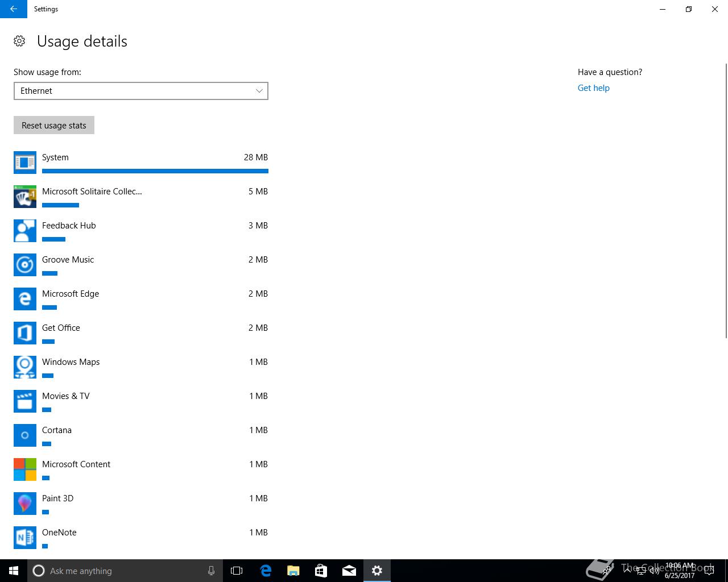Go back with the Settings back arrow
The width and height of the screenshot is (728, 582).
[14, 9]
